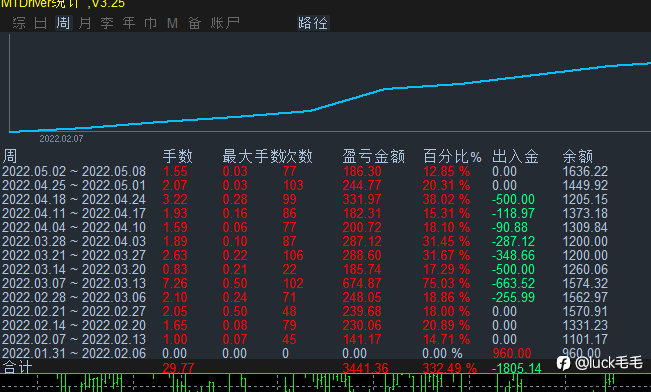Select the 年 yearly tab
Screen dimensions: 651x392
(x=129, y=23)
